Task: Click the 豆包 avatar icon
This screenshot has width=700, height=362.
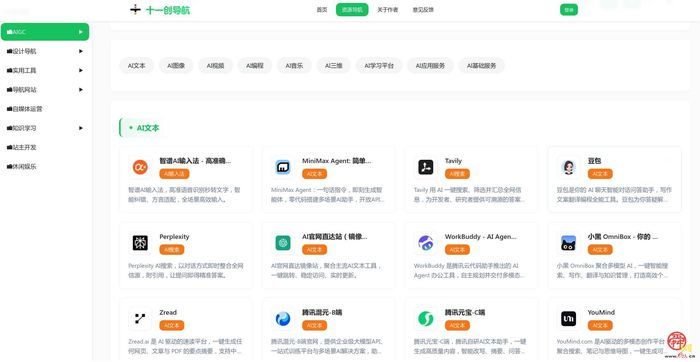Action: [568, 167]
